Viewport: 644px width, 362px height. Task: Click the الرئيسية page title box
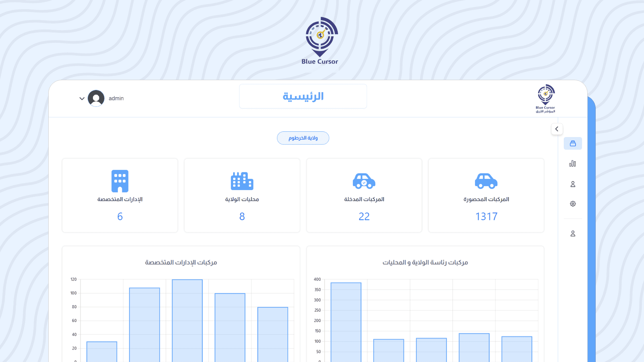pyautogui.click(x=303, y=97)
